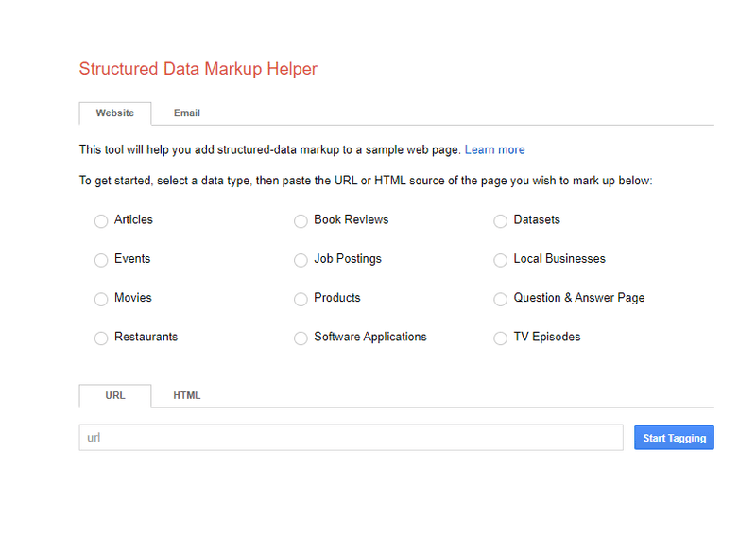Select the Book Reviews radio button
The width and height of the screenshot is (756, 538).
click(x=301, y=221)
